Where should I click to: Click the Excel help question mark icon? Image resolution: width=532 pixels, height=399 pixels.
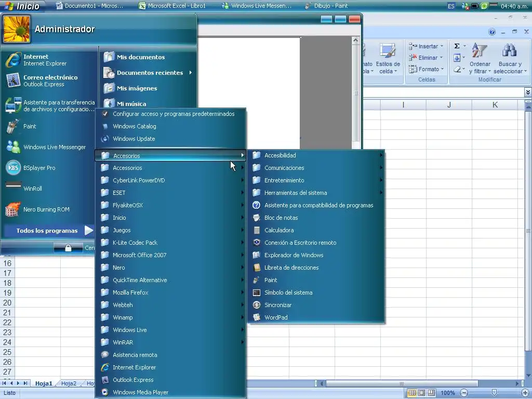point(492,32)
